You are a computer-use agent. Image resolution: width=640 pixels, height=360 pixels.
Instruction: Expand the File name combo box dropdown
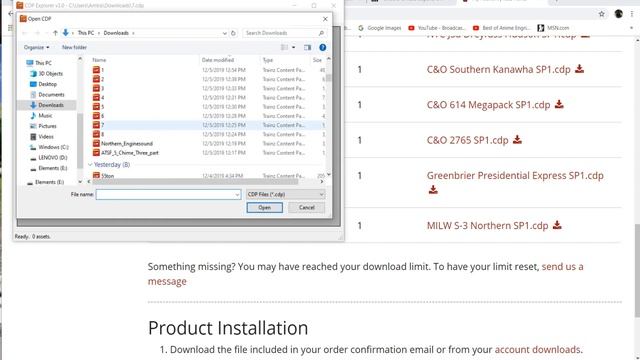[237, 195]
